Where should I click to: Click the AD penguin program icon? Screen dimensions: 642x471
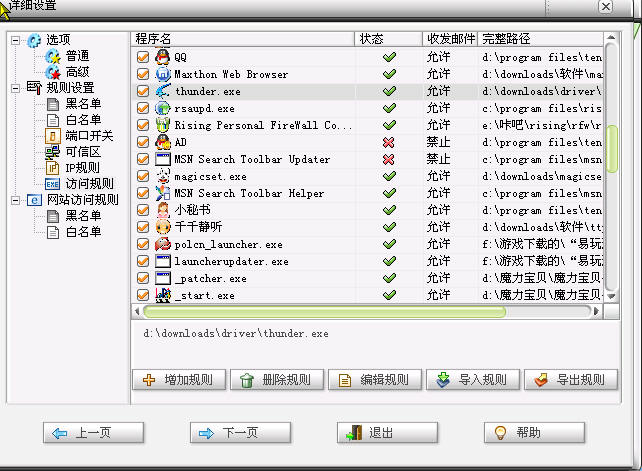163,142
